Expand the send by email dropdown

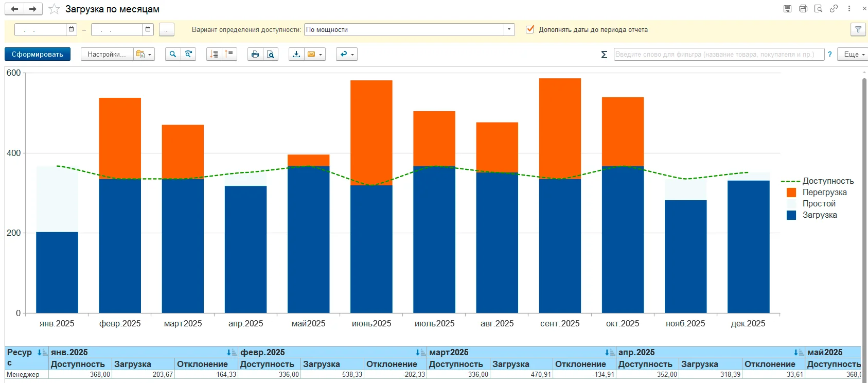[x=320, y=55]
